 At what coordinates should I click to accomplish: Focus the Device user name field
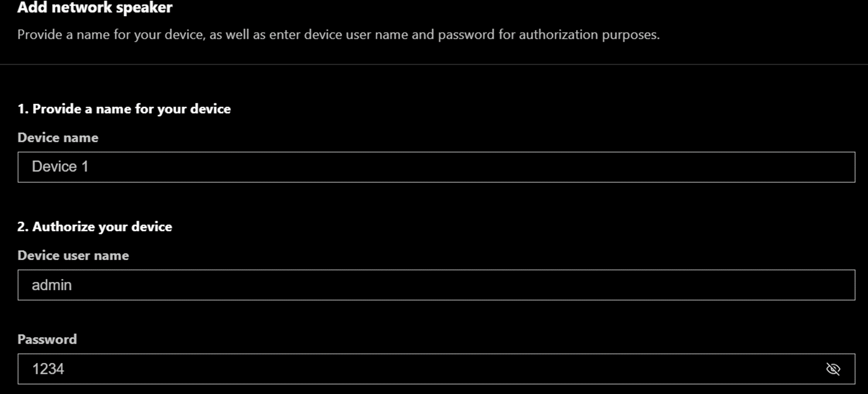(x=436, y=285)
